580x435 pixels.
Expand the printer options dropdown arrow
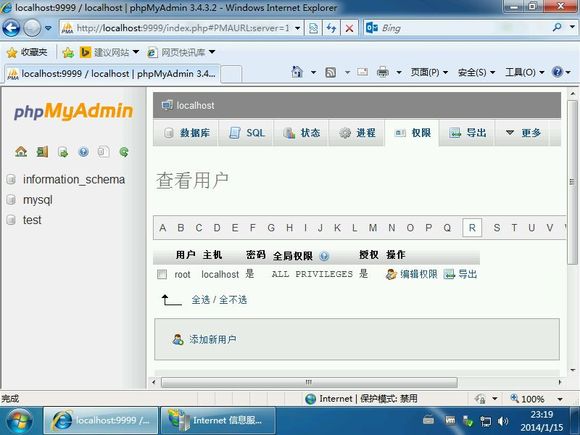click(x=399, y=72)
